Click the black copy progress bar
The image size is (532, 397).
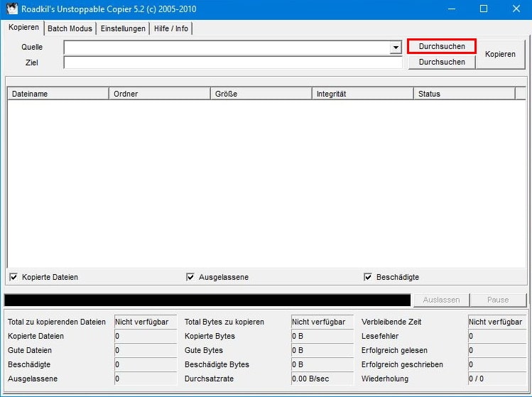tap(207, 300)
